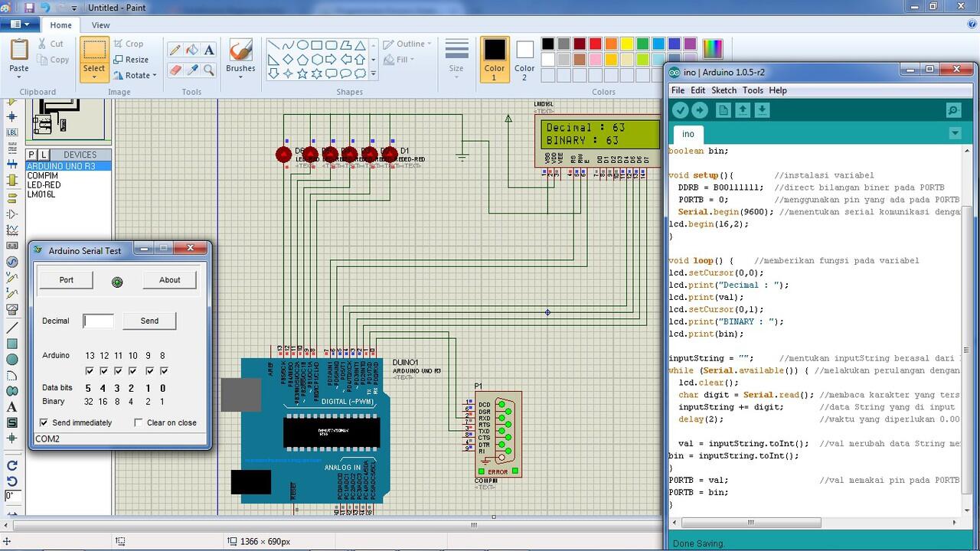
Task: Pick the Fill with color bucket tool
Action: coord(192,50)
